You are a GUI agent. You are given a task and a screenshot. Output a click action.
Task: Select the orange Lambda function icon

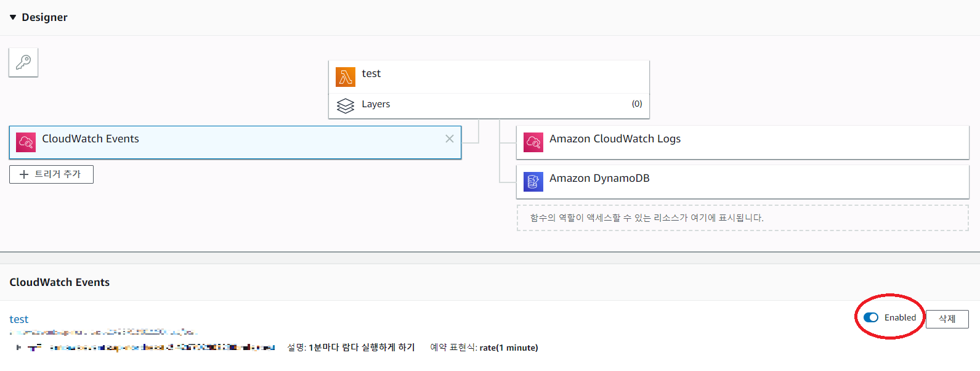point(346,77)
